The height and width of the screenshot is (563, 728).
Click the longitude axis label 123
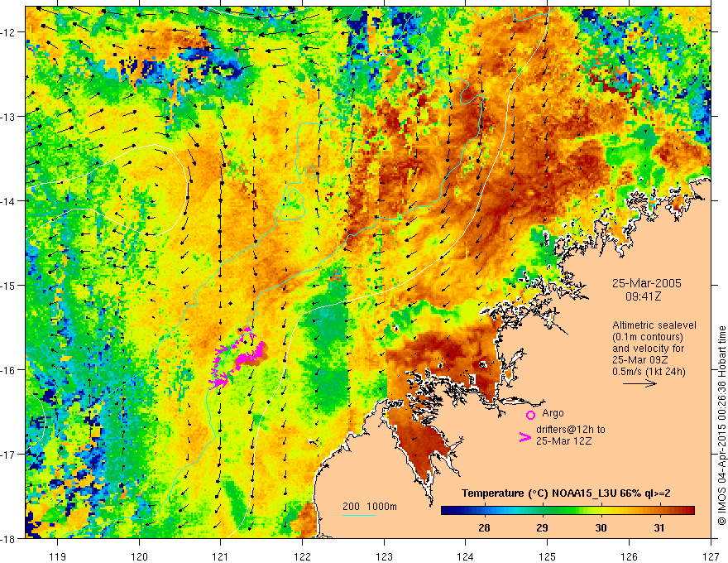tap(384, 556)
